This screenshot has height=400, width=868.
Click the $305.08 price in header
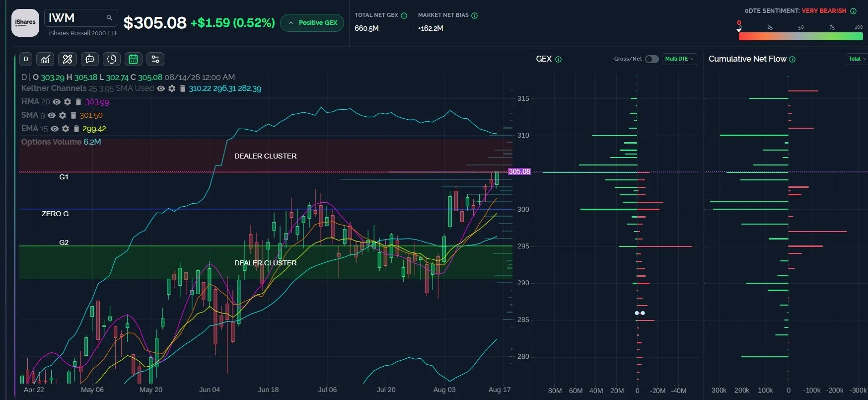[155, 23]
